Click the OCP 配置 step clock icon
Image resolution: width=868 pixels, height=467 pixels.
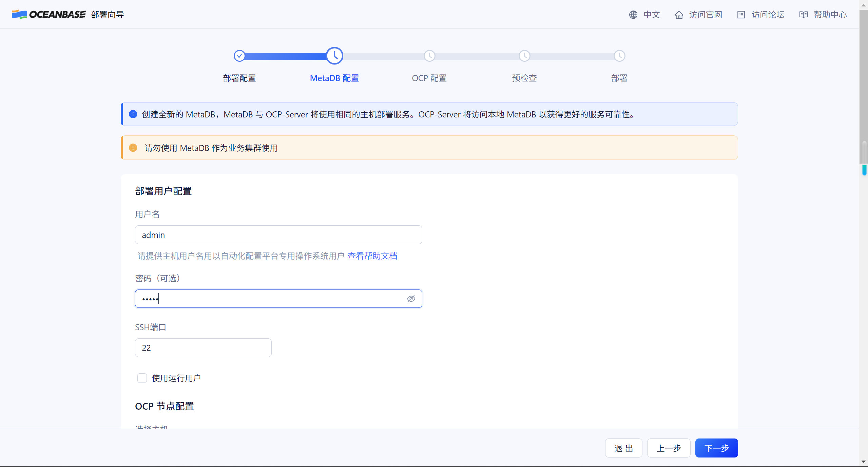[429, 56]
